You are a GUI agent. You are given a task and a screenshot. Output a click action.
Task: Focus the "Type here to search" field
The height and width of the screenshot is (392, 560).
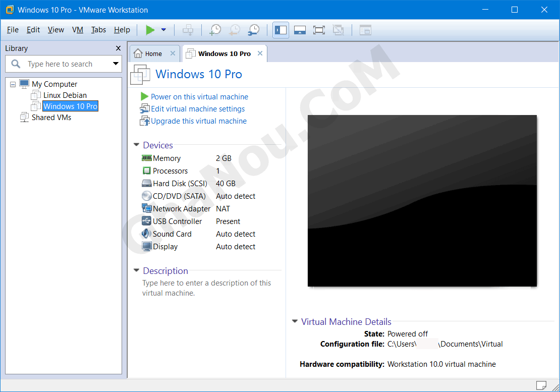pos(64,64)
